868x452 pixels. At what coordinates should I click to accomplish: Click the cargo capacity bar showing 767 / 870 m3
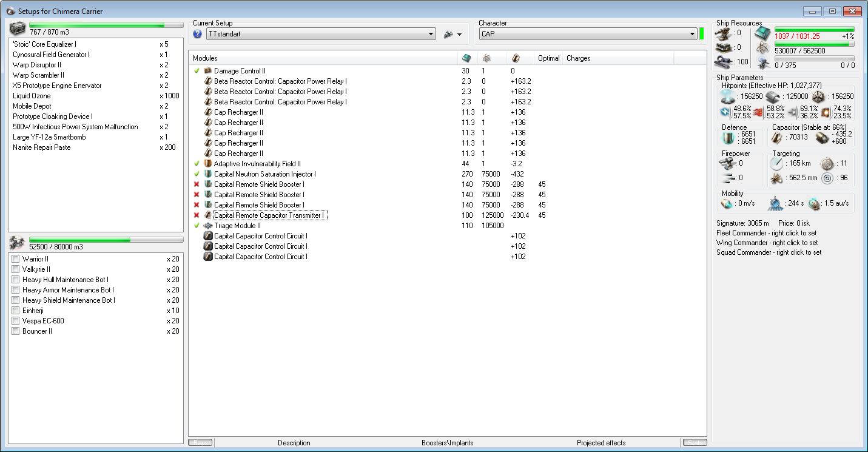[106, 25]
